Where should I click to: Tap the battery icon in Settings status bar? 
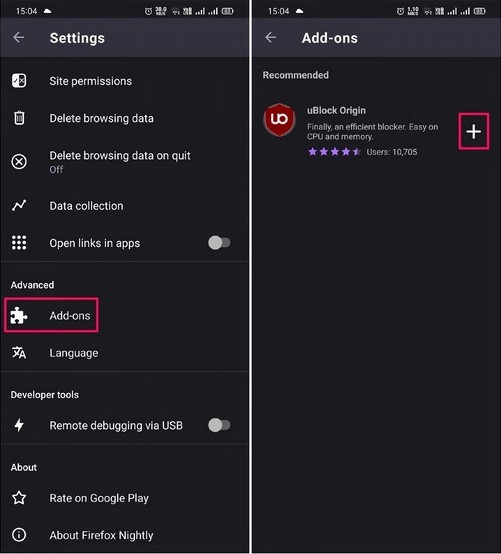coord(228,11)
